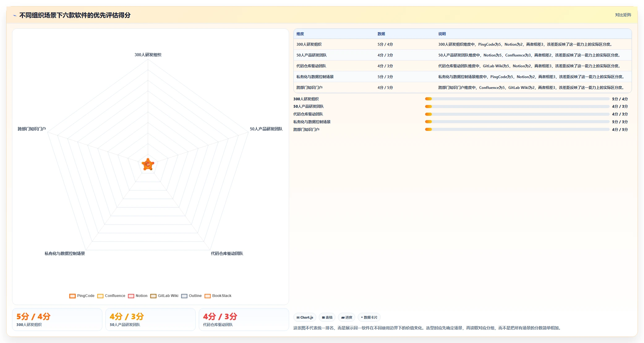Image resolution: width=644 pixels, height=343 pixels.
Task: Click 4分 / 5分 value at progress bar end
Action: pos(620,130)
